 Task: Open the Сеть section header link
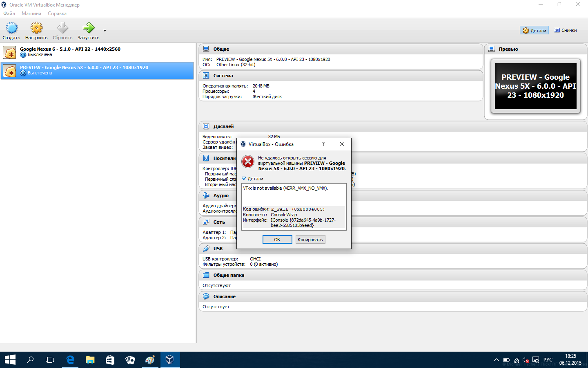click(x=219, y=222)
